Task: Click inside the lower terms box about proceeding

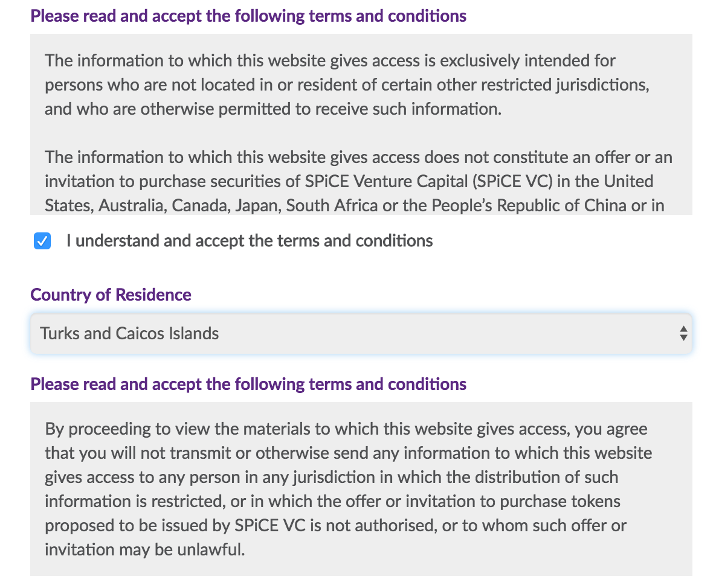Action: [361, 489]
